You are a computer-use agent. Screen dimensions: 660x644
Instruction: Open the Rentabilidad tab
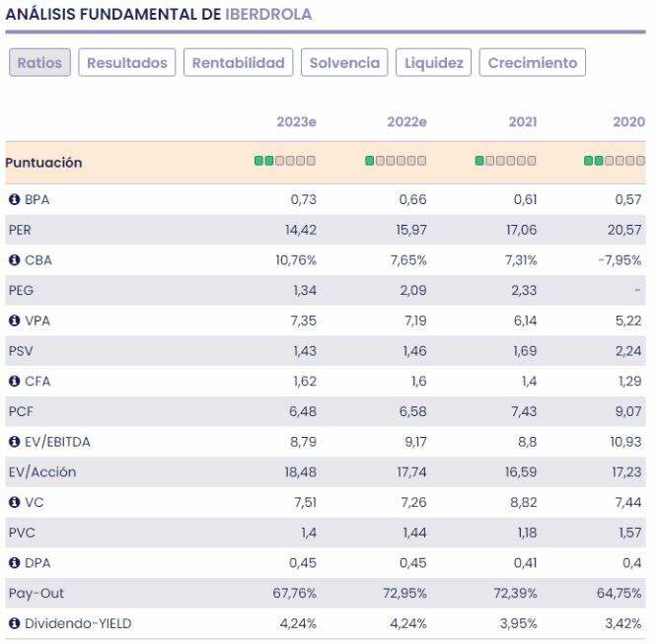coord(238,63)
